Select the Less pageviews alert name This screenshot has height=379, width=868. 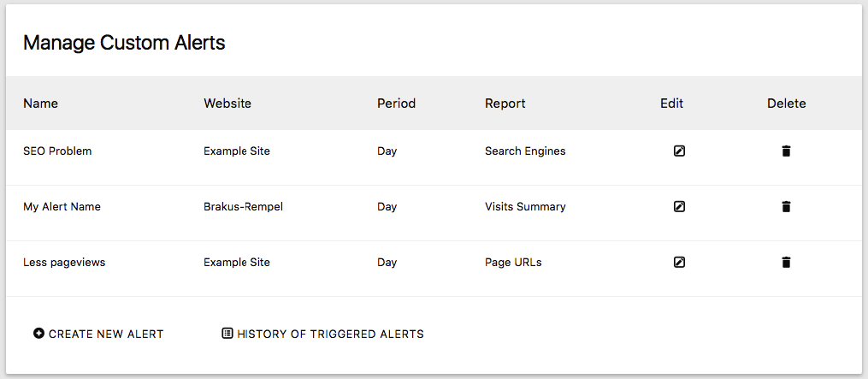pyautogui.click(x=64, y=263)
